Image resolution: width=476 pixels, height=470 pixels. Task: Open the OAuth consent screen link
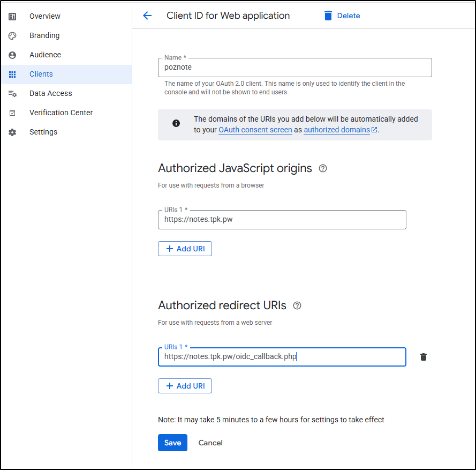pos(255,130)
